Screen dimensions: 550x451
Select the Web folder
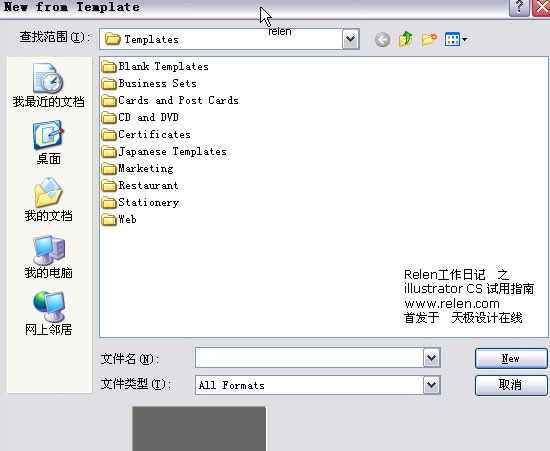119,220
